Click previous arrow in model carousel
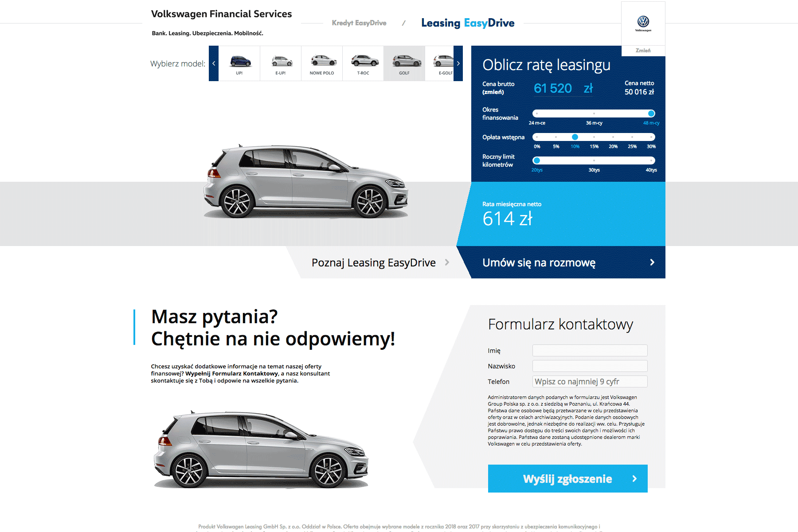 tap(214, 63)
